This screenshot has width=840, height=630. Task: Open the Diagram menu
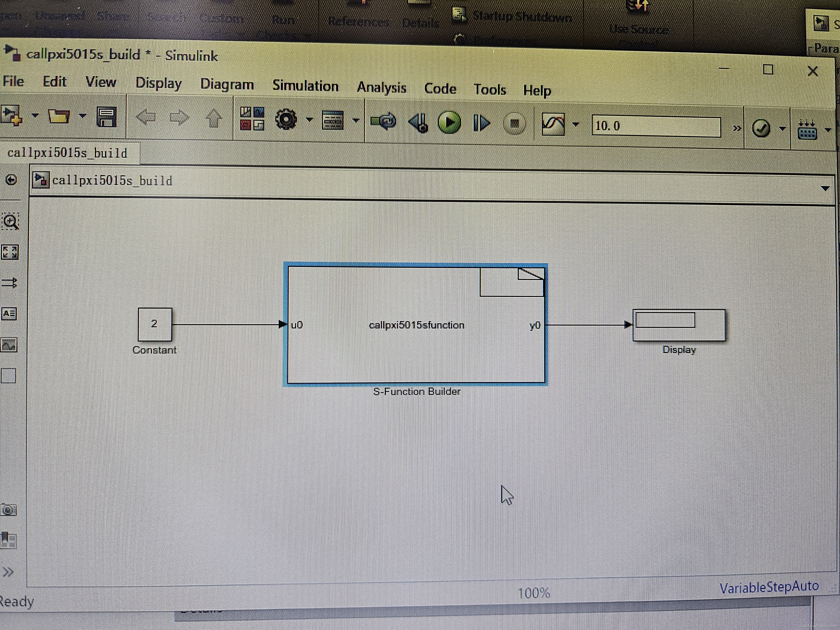[x=227, y=84]
